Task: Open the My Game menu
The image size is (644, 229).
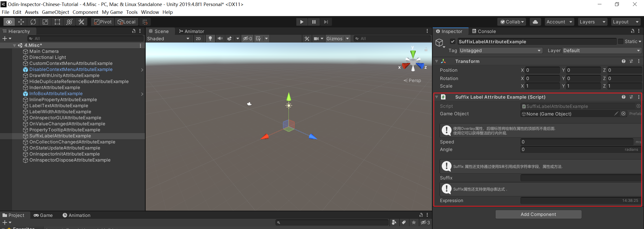Action: coord(112,12)
